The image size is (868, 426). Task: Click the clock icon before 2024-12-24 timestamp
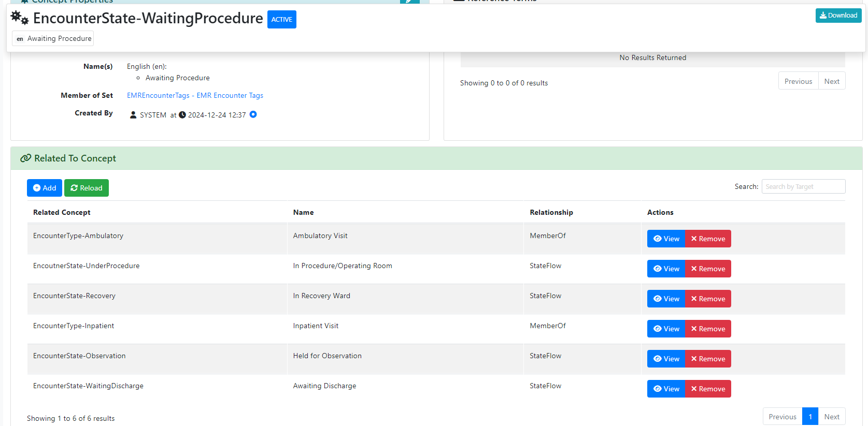(x=182, y=115)
